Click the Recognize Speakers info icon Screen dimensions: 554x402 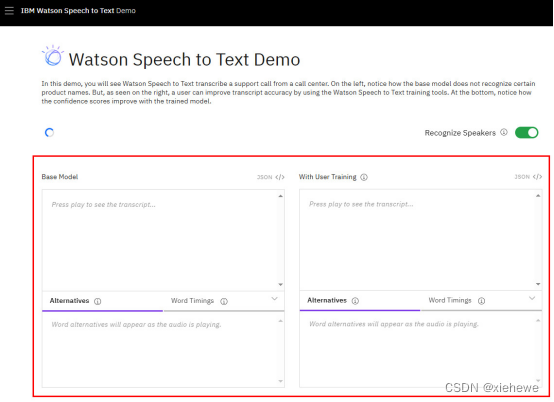[504, 132]
